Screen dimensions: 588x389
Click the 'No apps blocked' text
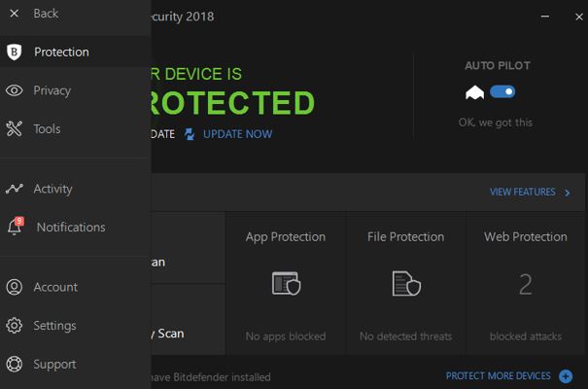(x=286, y=336)
